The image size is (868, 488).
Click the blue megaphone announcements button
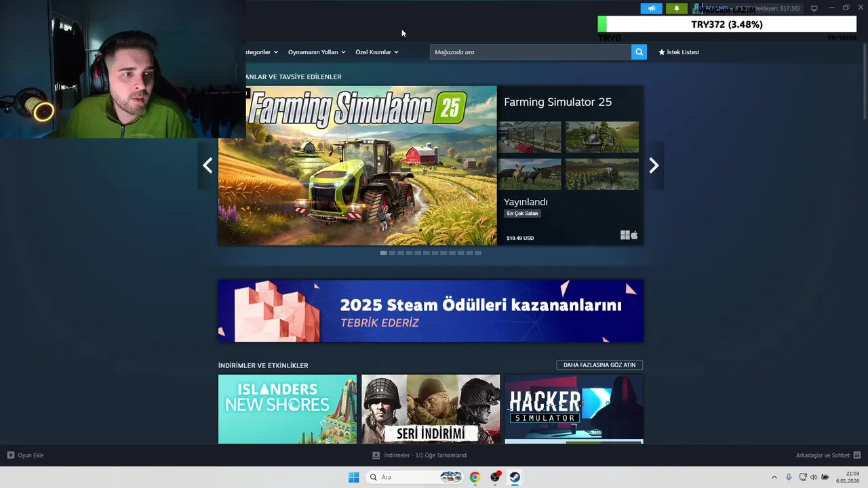[651, 9]
